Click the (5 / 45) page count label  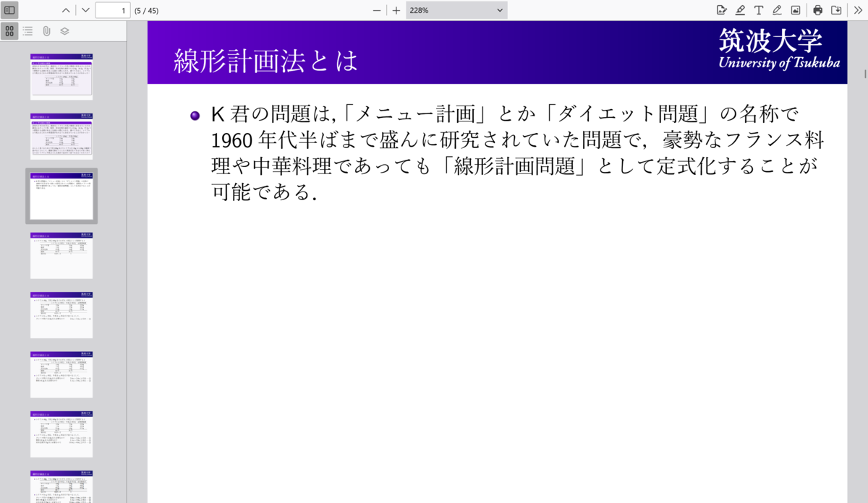147,10
